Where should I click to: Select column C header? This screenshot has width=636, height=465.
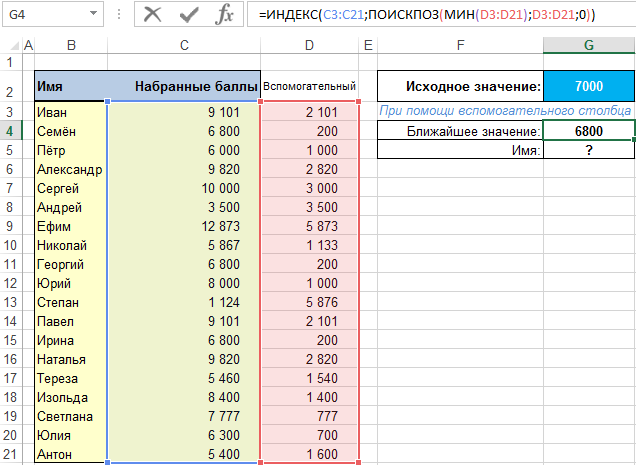coord(184,45)
